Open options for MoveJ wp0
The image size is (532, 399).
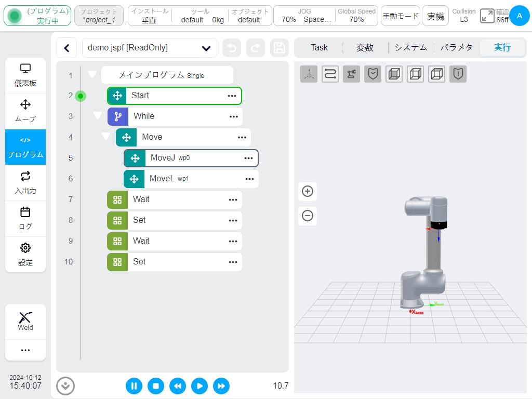click(249, 158)
